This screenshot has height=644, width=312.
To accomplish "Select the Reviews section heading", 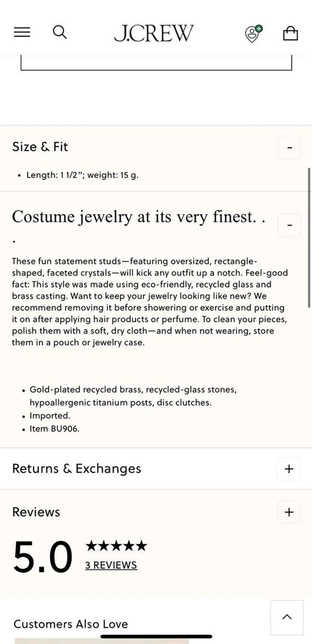I will click(x=36, y=512).
